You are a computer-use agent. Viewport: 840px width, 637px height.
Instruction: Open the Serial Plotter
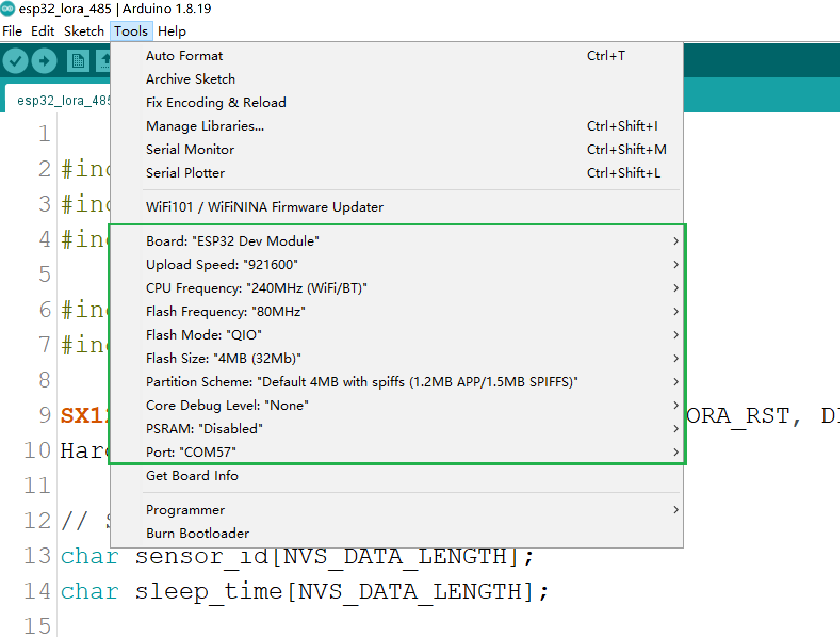pos(397,173)
